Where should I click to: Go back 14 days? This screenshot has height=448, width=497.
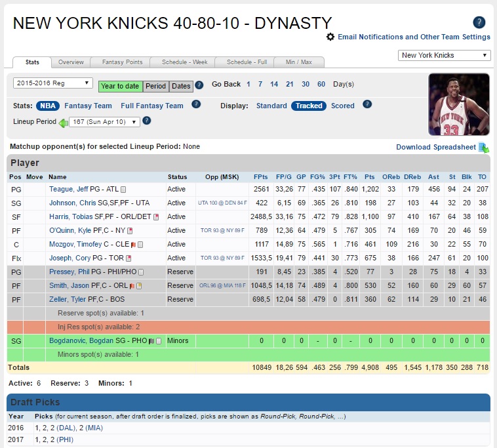pyautogui.click(x=274, y=84)
